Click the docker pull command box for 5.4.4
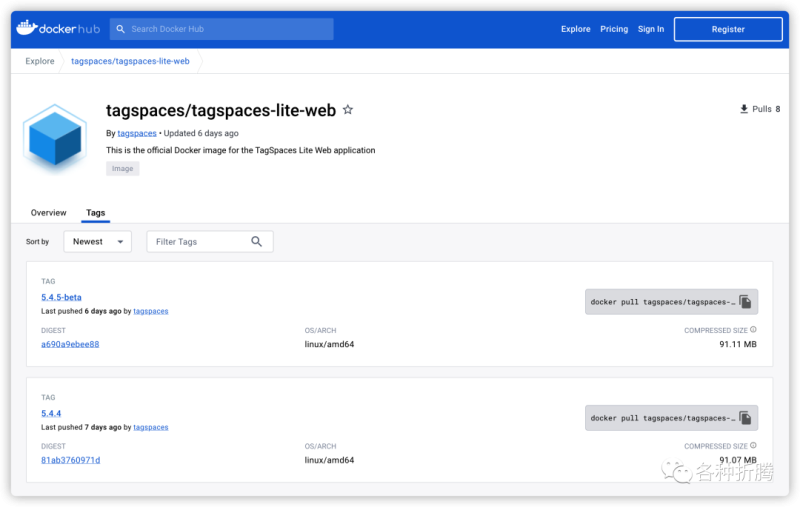The width and height of the screenshot is (800, 507). (671, 418)
